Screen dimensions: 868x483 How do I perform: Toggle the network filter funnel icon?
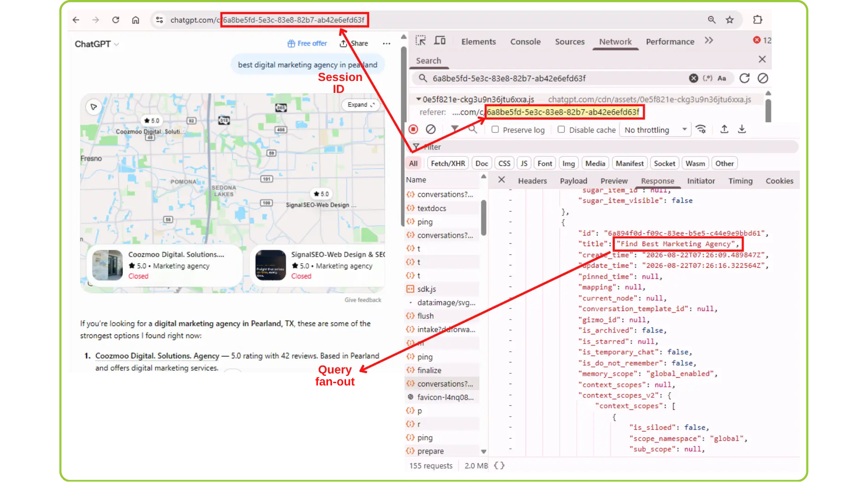(455, 129)
